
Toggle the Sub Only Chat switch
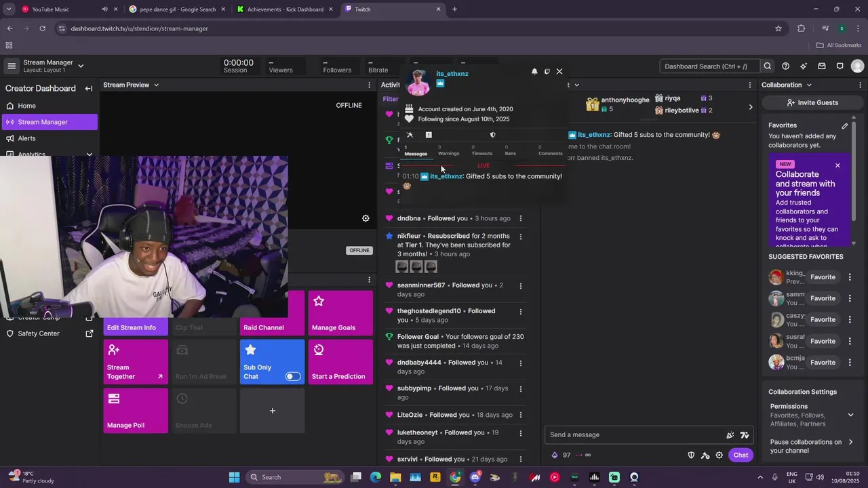pyautogui.click(x=293, y=377)
